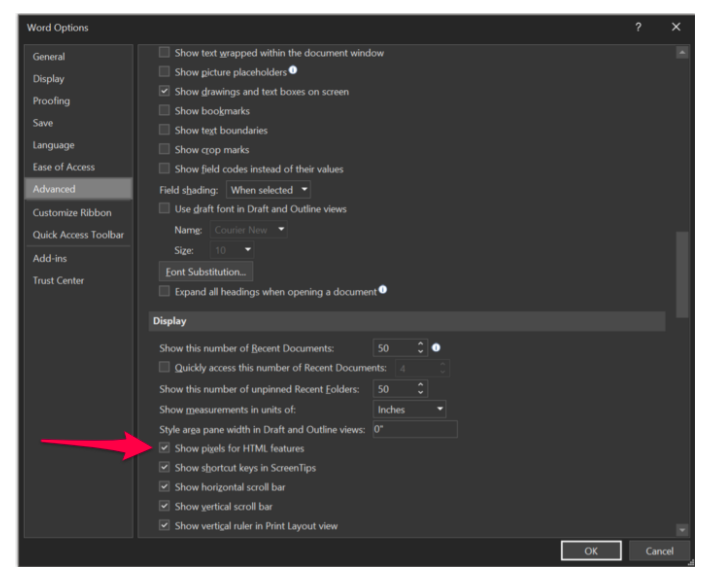Image resolution: width=708 pixels, height=587 pixels.
Task: Close the Word Options dialog
Action: [x=676, y=27]
